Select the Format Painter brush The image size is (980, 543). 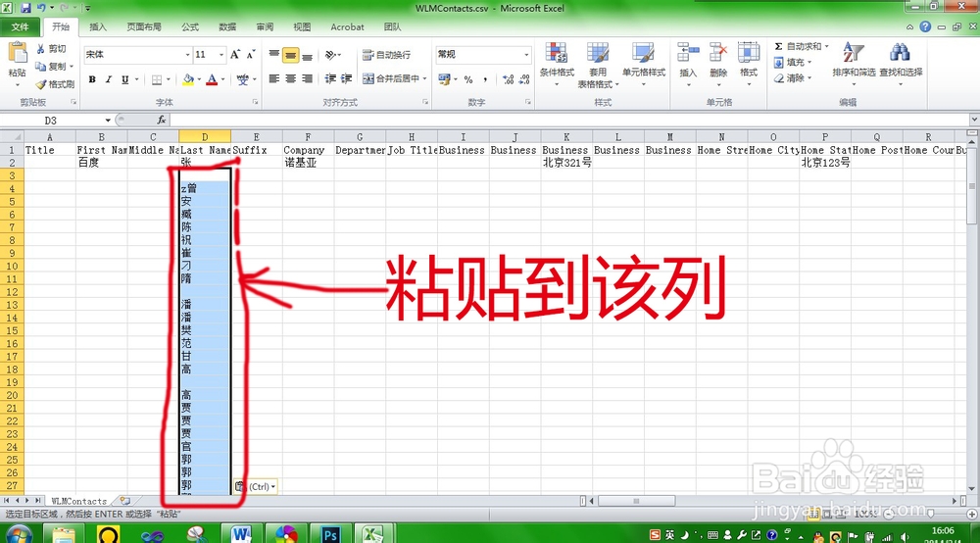(x=41, y=83)
